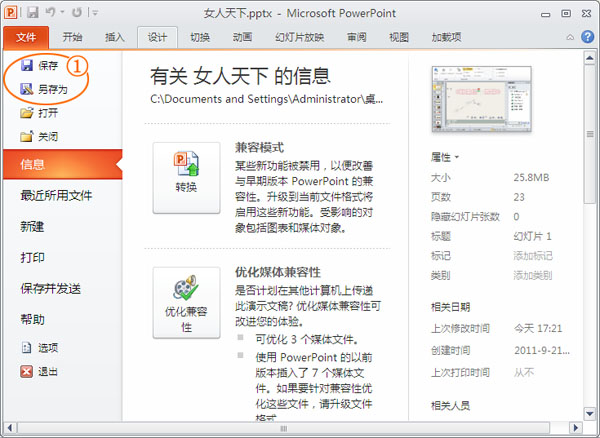
Task: Collapse the ribbon with the caret icon
Action: [x=570, y=37]
